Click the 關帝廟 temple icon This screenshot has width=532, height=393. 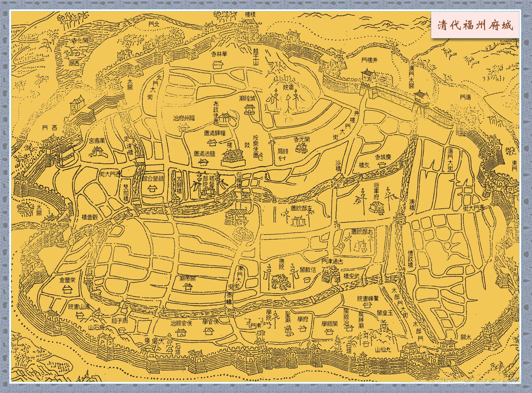pyautogui.click(x=187, y=287)
